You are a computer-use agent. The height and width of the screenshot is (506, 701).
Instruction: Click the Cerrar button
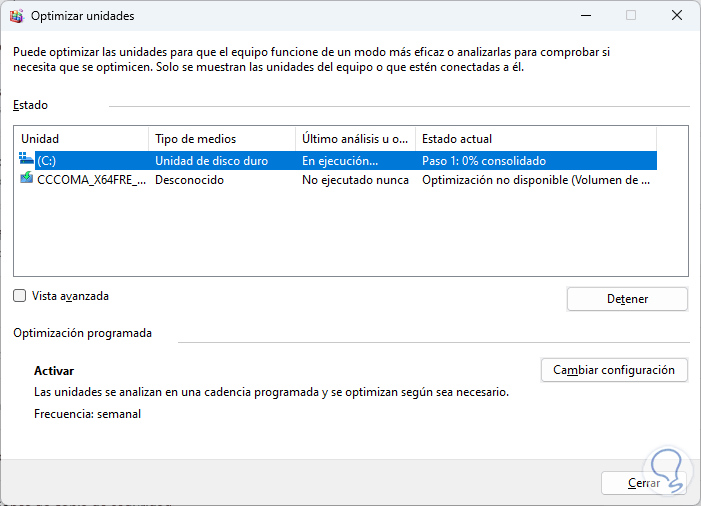click(x=644, y=483)
